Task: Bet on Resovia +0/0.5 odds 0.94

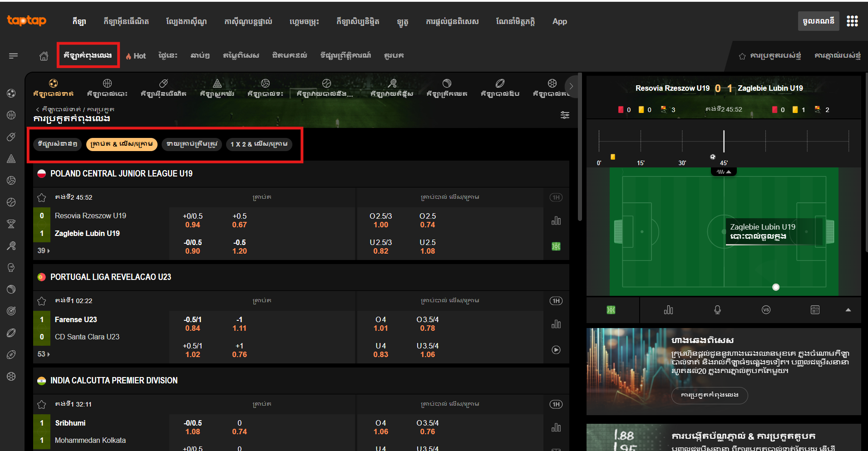Action: [192, 221]
